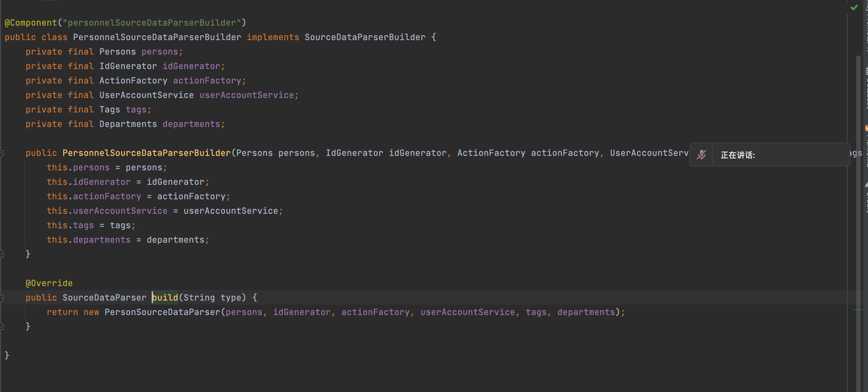Screen dimensions: 868x392
Task: Click 'departments' argument in return statement
Action: coord(586,312)
